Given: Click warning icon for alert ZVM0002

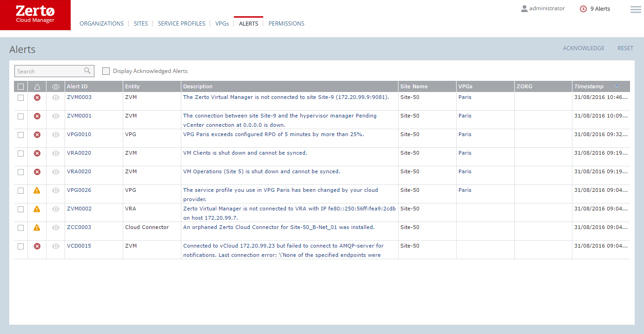Looking at the screenshot, I should click(37, 209).
